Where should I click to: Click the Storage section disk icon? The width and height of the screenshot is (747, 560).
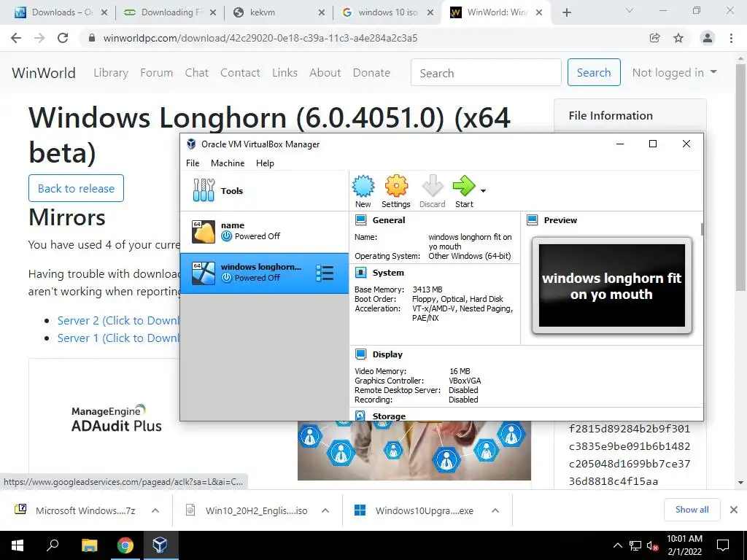[360, 416]
